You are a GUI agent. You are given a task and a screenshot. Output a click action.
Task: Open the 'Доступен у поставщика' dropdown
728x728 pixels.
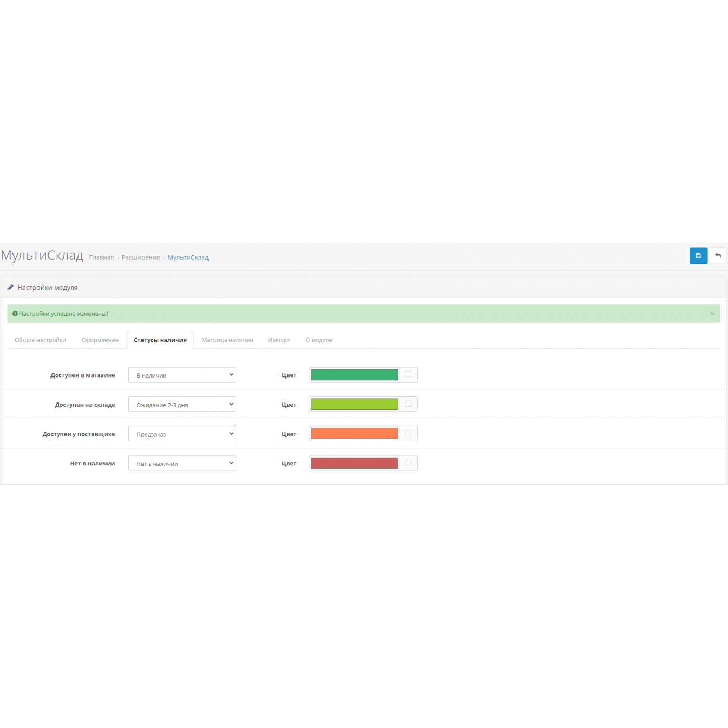[182, 434]
